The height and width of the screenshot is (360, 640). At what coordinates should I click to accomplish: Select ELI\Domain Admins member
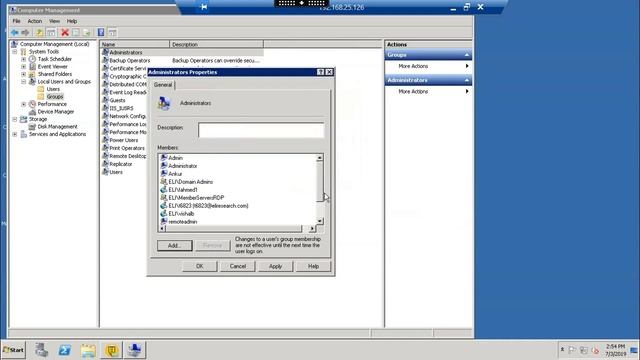point(190,182)
